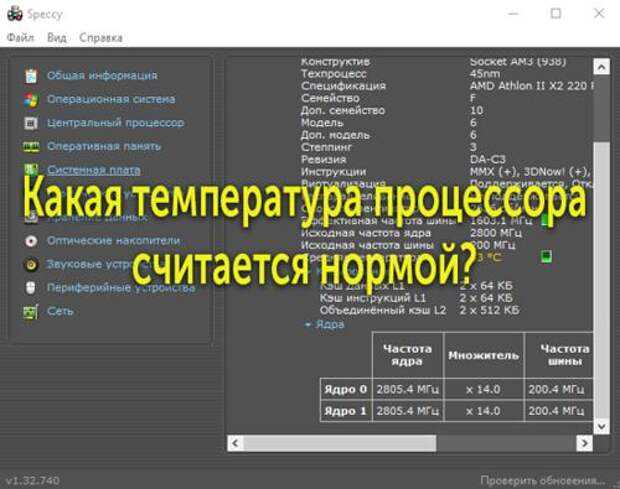Open Операционная система section
Viewport: 620px width, 489px height.
tap(111, 99)
